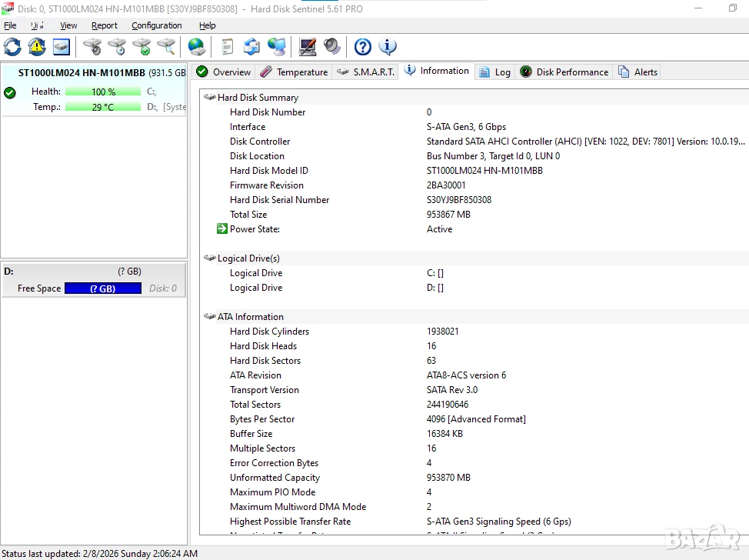Click the disk with green checkmark toolbar icon

(141, 47)
